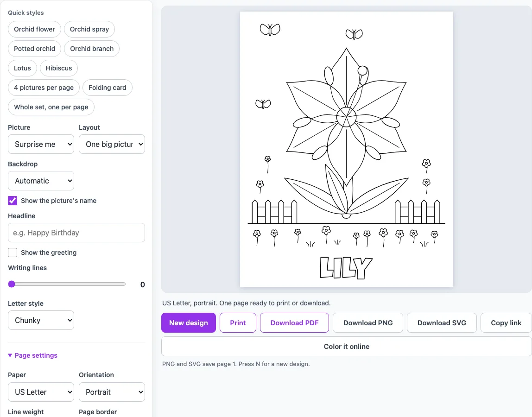Click Download SVG
The image size is (532, 417).
[x=442, y=322]
